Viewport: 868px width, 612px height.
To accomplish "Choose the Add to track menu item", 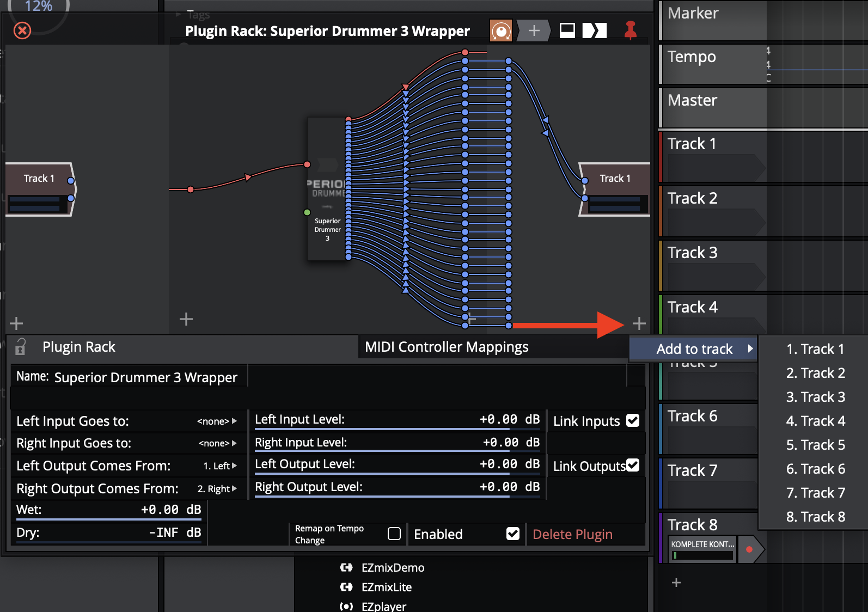I will tap(694, 349).
